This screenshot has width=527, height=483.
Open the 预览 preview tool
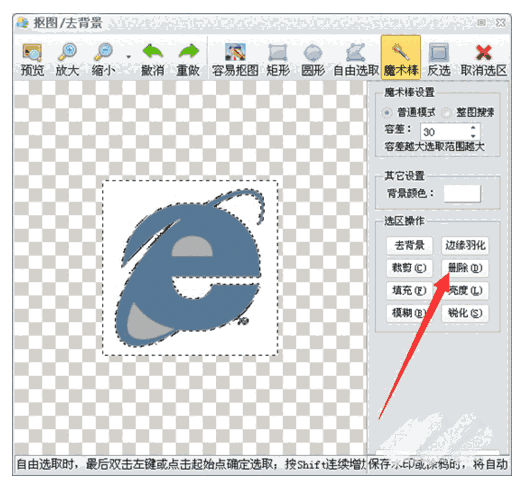pos(32,60)
